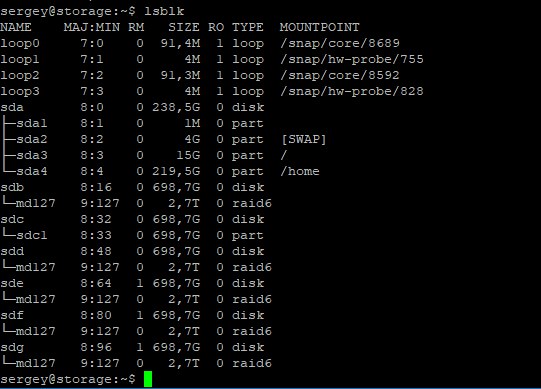This screenshot has width=541, height=389.
Task: Click the 8:33 device number
Action: [96, 235]
